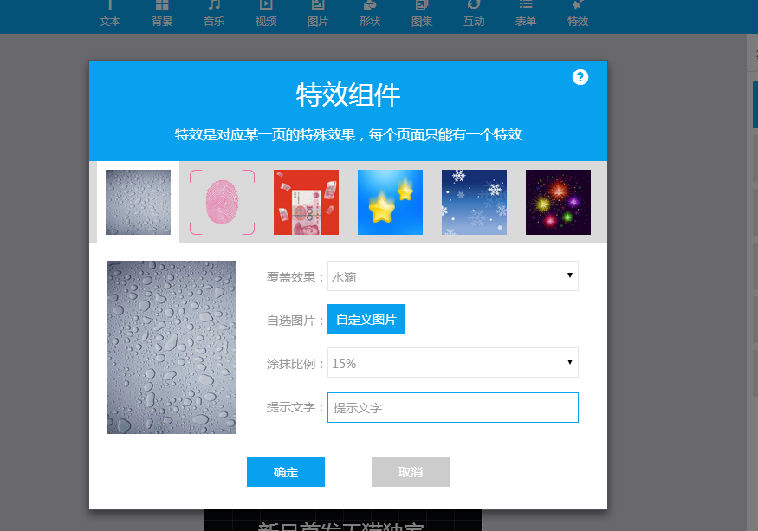The height and width of the screenshot is (531, 758).
Task: Select the pink fingerprint effect thumbnail
Action: tap(222, 202)
